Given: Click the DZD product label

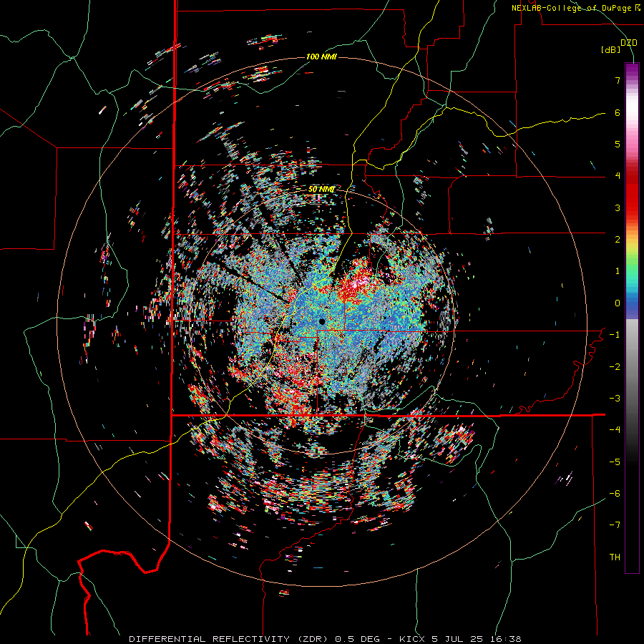Looking at the screenshot, I should pyautogui.click(x=629, y=43).
